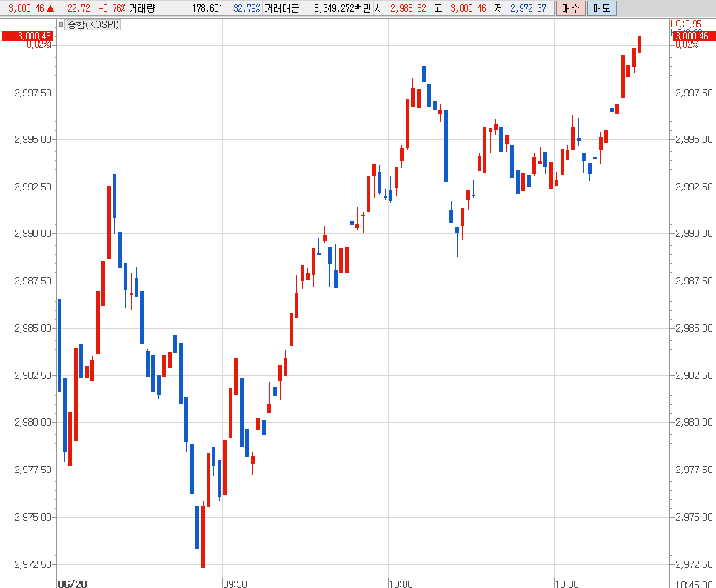Click the 매도 (sell) button
Screen dimensions: 716x588
point(602,8)
